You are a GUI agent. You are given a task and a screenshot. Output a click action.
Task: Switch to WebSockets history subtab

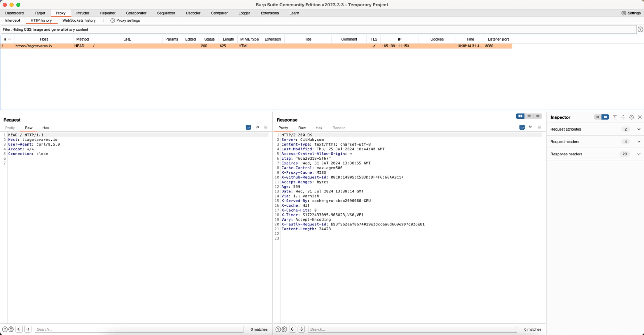tap(79, 20)
